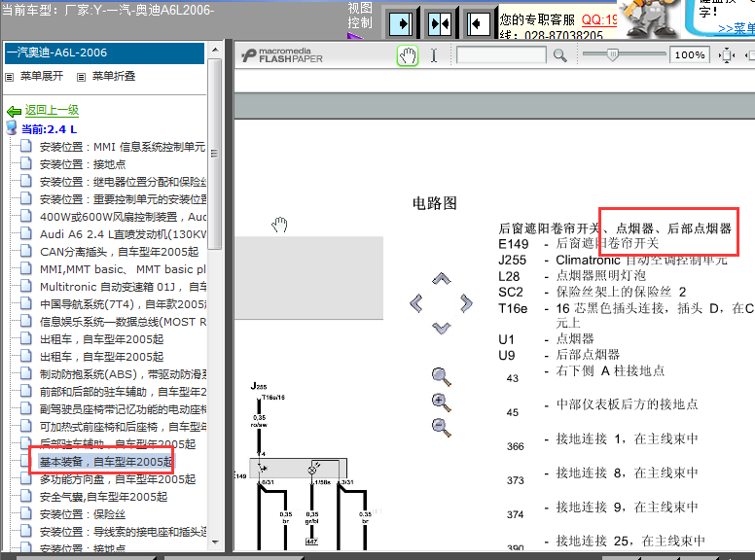Click the QQ customer service link
This screenshot has height=560, width=755.
point(599,19)
